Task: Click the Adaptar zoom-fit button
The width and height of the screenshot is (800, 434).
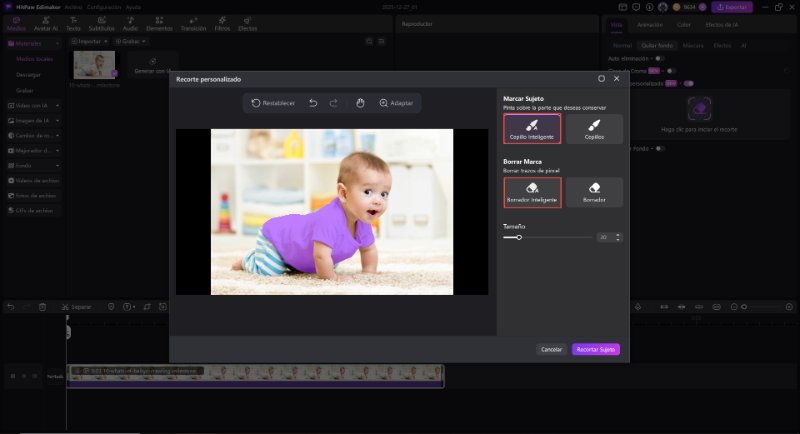Action: pyautogui.click(x=396, y=103)
